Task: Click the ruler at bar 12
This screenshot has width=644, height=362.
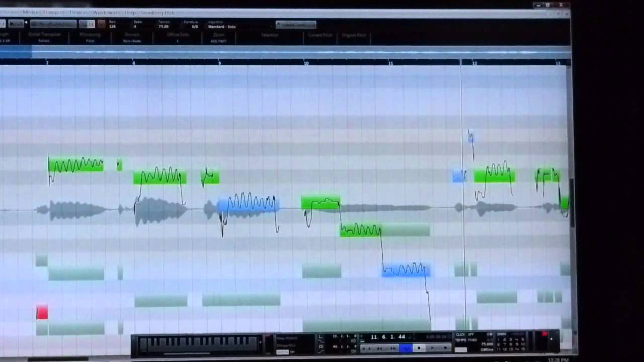Action: 474,63
